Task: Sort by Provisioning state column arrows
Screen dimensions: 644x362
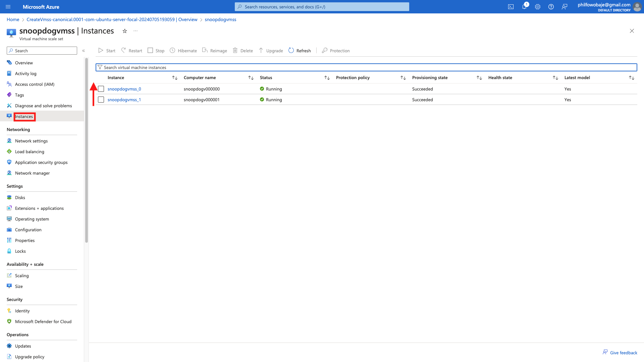Action: [x=479, y=78]
